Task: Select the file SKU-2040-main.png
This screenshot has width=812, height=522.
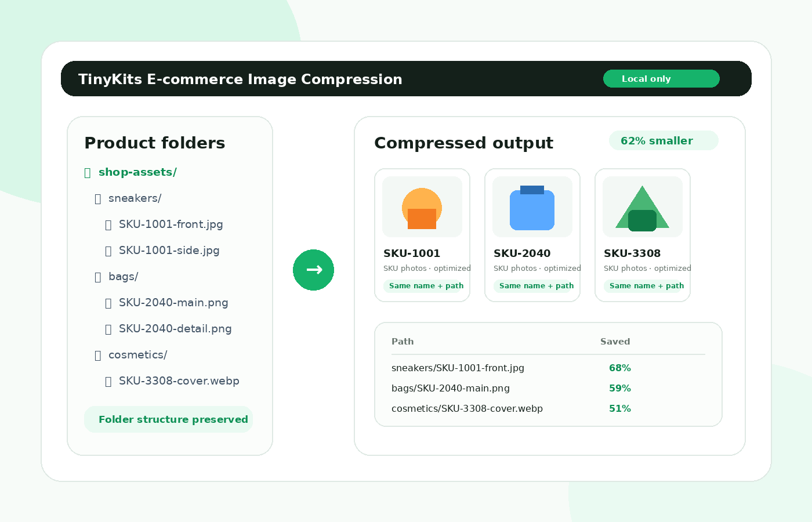Action: 173,303
